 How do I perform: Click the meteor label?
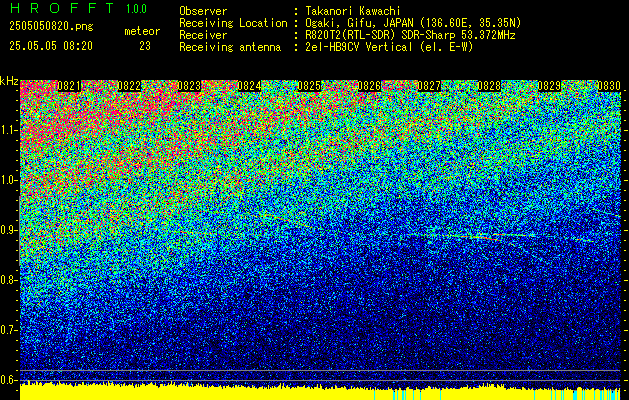click(x=142, y=31)
